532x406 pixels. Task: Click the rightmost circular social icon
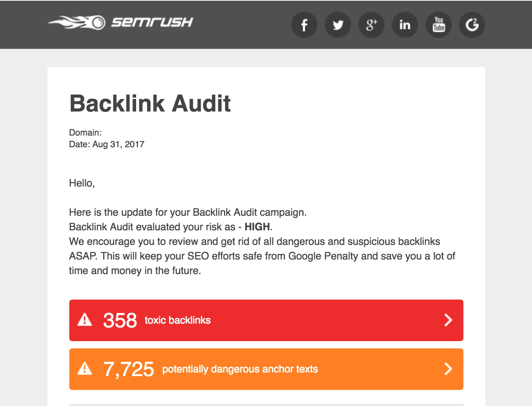[x=472, y=24]
